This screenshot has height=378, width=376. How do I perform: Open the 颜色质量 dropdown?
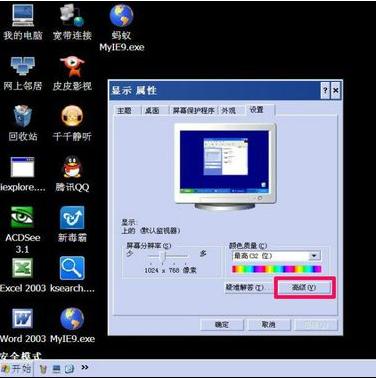pos(276,256)
